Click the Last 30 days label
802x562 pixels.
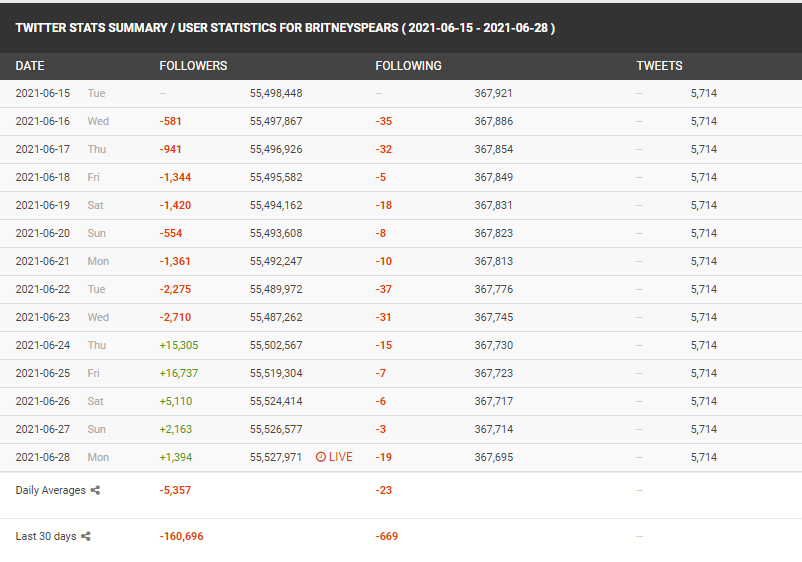pyautogui.click(x=46, y=536)
